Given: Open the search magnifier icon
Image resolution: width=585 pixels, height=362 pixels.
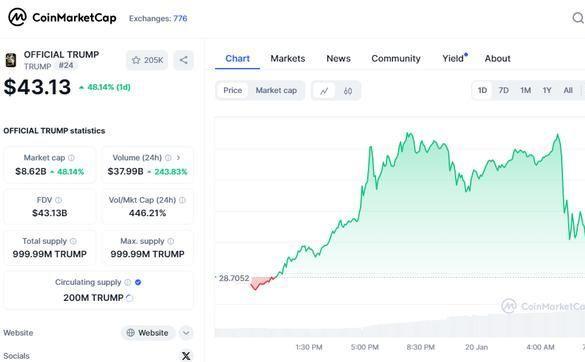Looking at the screenshot, I should (x=578, y=18).
